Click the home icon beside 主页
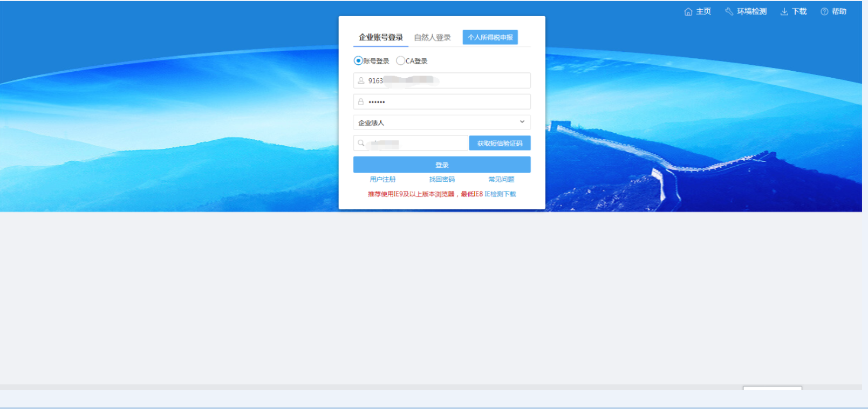 coord(688,12)
